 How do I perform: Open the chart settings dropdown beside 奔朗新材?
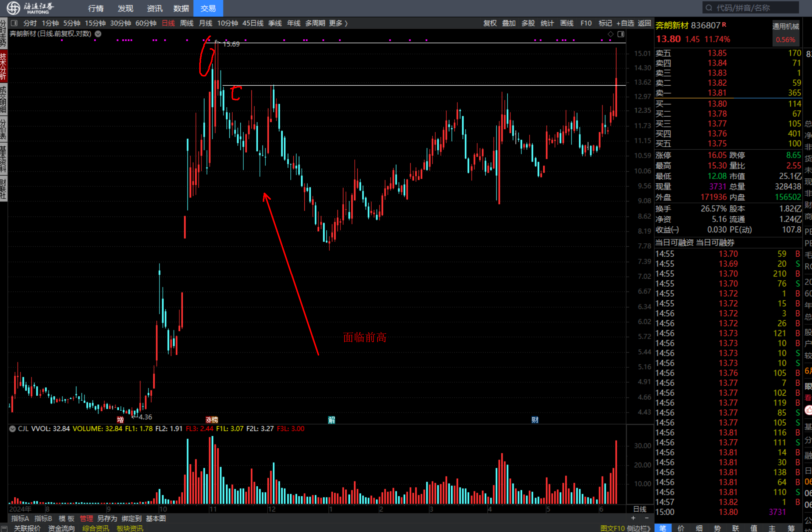click(98, 34)
